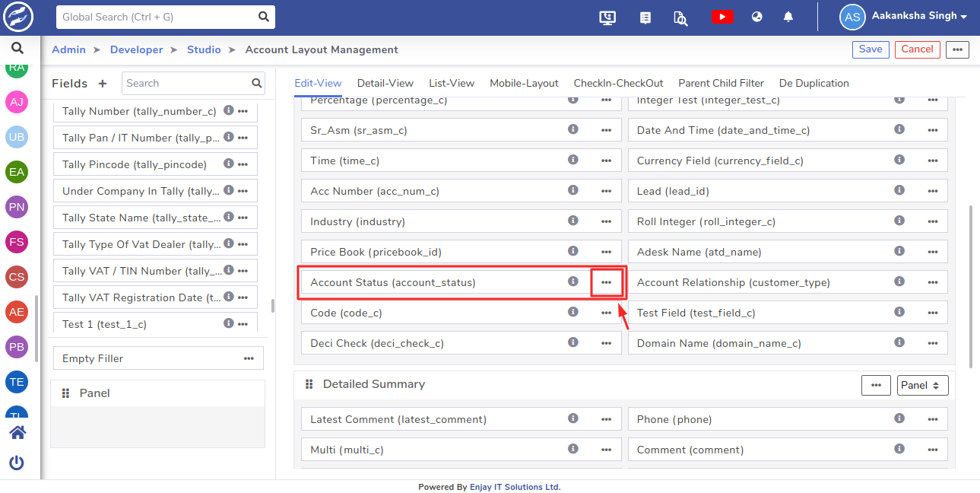Open Enjay IT Solutions Ltd. footer link
The width and height of the screenshot is (980, 493).
coord(515,487)
